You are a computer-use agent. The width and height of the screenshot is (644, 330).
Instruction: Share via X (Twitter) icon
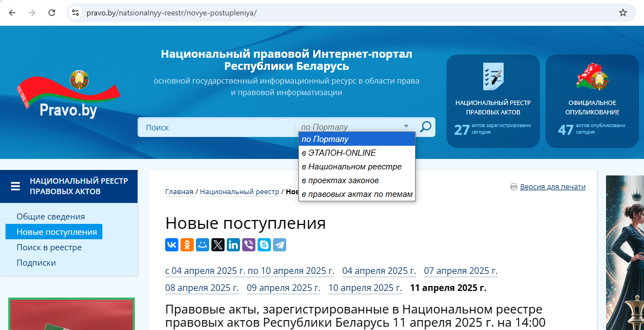pos(218,245)
